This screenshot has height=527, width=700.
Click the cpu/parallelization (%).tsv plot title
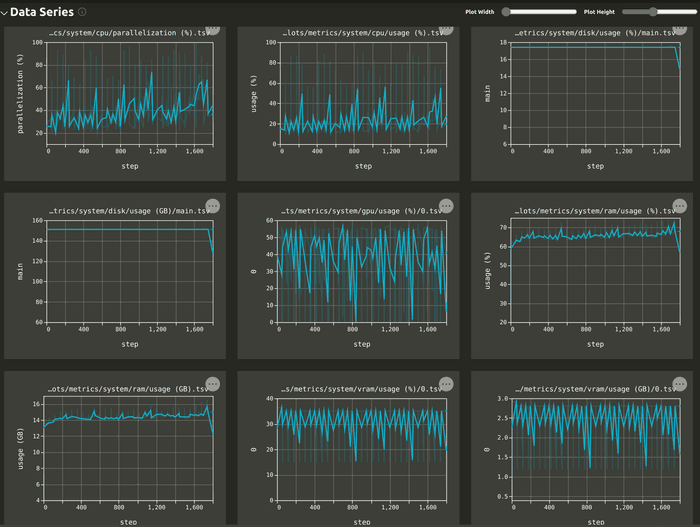tap(130, 33)
